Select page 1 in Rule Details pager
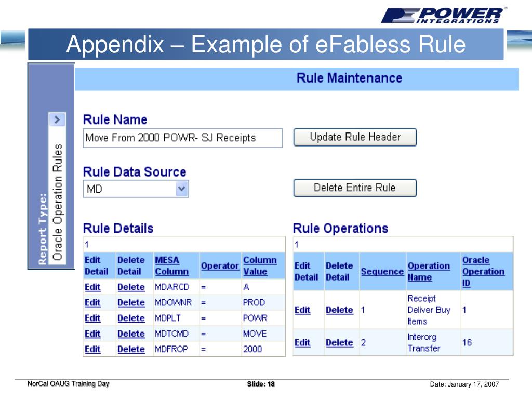The height and width of the screenshot is (399, 532). coord(87,245)
